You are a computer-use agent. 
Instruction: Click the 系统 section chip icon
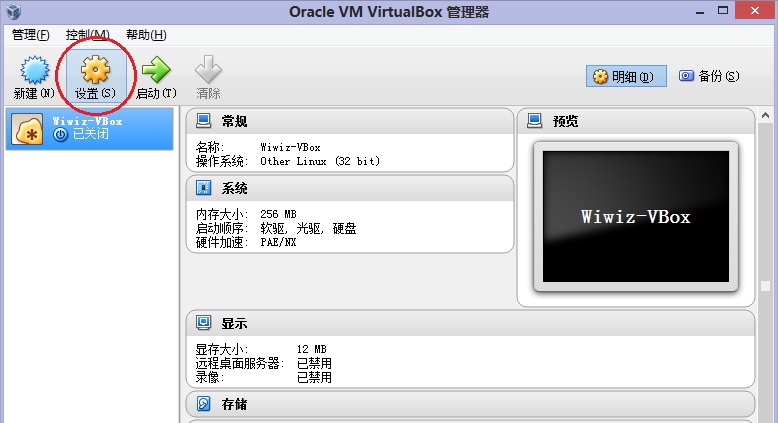point(203,188)
